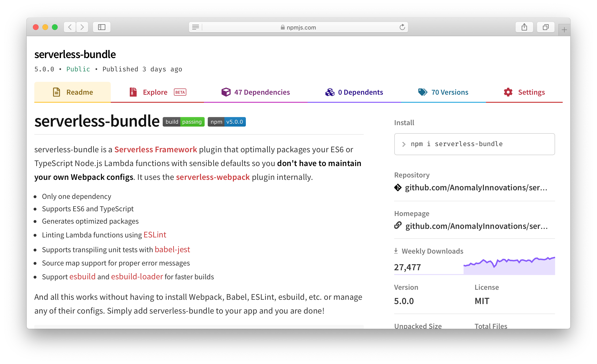Click the weekly downloads sparkline chart
Screen dimensions: 597x364
[x=509, y=266]
